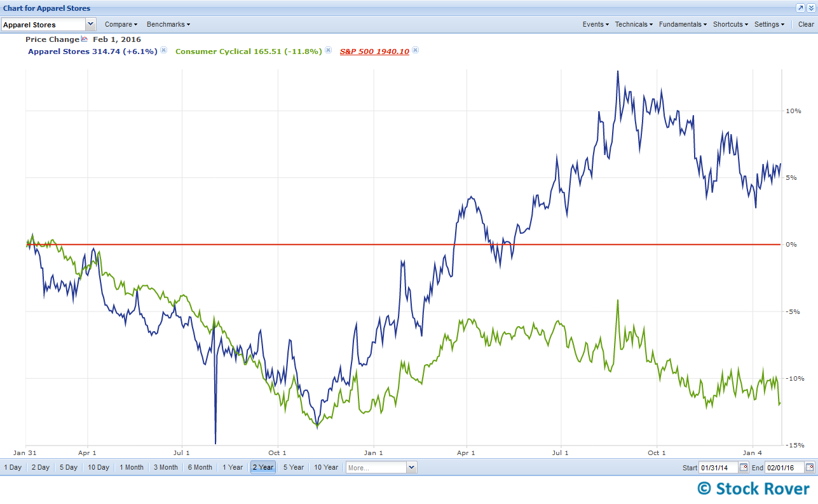This screenshot has height=504, width=818.
Task: Toggle the active 2 Year period button
Action: click(263, 467)
